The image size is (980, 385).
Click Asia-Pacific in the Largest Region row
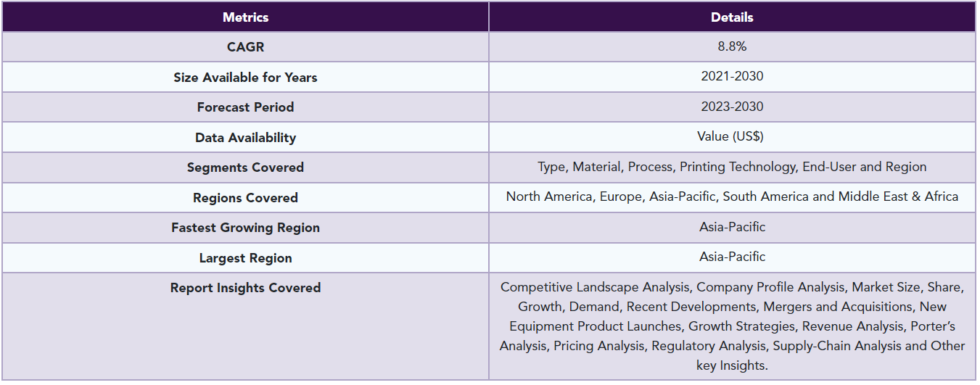pyautogui.click(x=732, y=257)
